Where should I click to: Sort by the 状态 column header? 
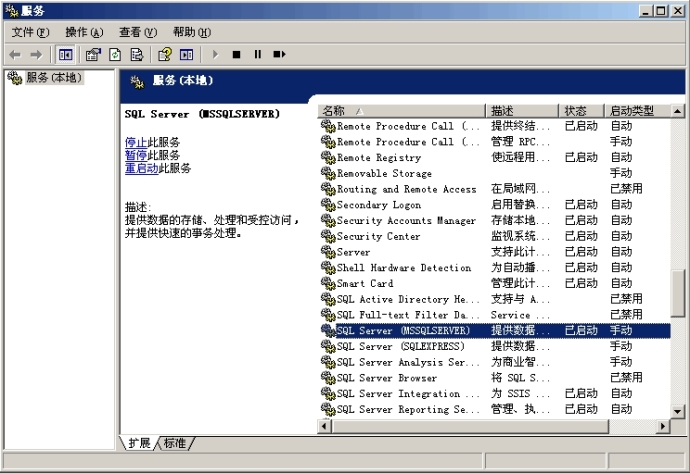tap(581, 110)
